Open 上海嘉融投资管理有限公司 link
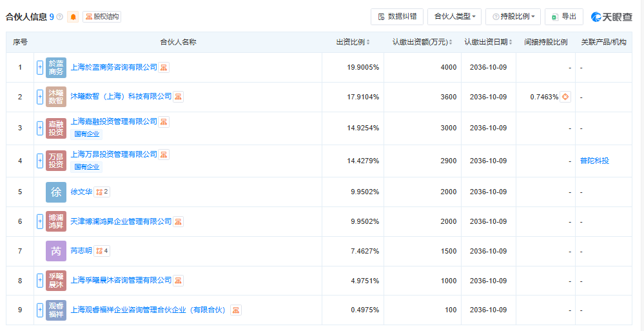 113,121
